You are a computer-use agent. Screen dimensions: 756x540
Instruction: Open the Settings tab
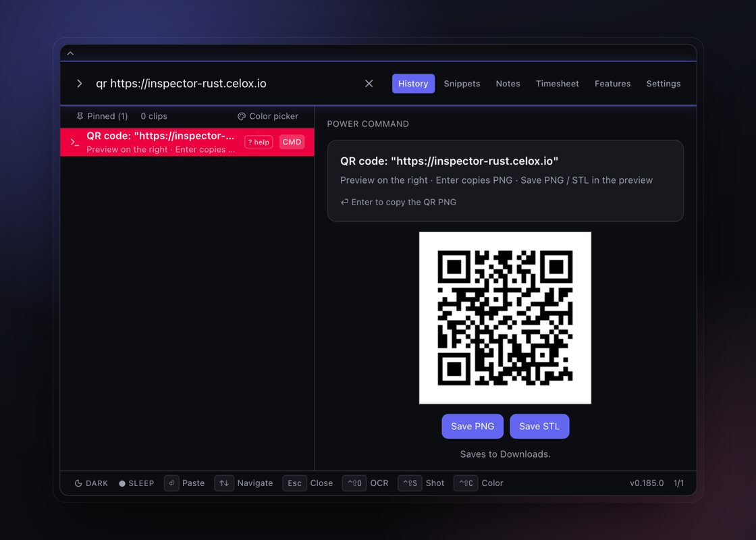664,84
